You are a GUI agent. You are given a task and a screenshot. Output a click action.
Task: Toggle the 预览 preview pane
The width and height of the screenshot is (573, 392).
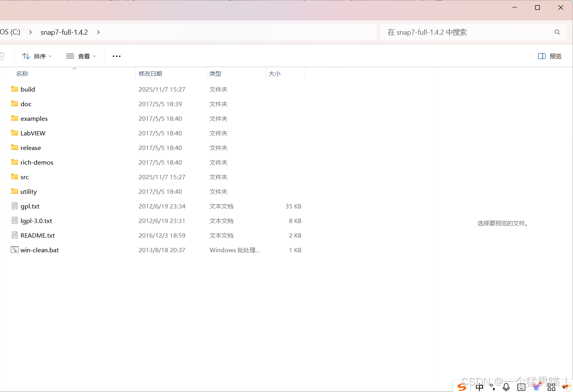coord(549,56)
